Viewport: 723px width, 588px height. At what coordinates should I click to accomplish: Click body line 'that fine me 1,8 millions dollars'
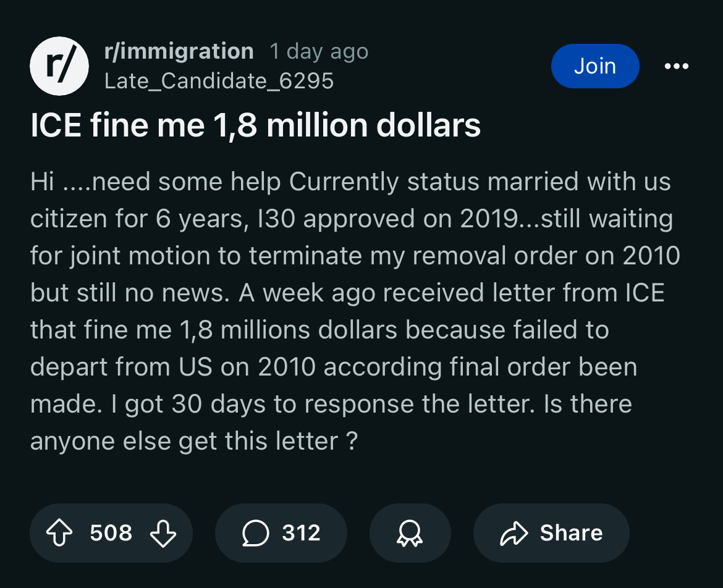[319, 330]
